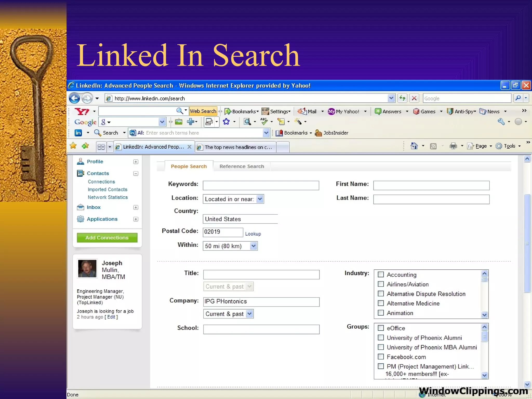Click the Google toolbar bookmark star icon

tap(226, 122)
